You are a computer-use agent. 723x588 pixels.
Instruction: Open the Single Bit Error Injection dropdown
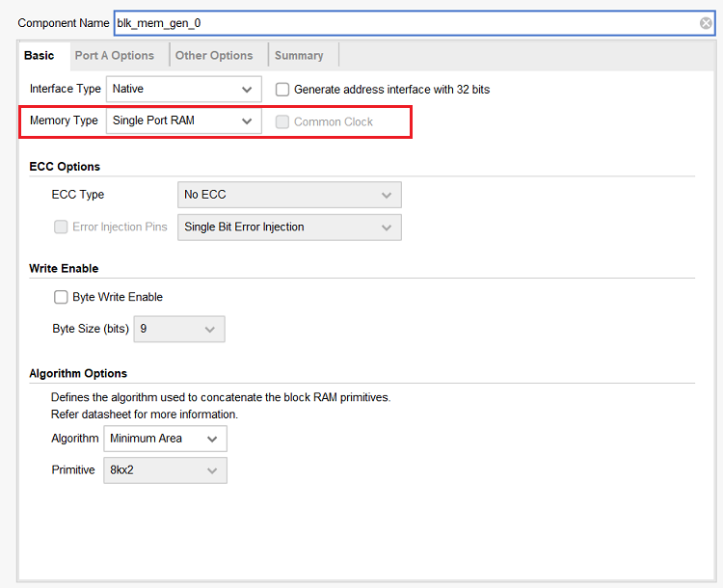pyautogui.click(x=289, y=227)
